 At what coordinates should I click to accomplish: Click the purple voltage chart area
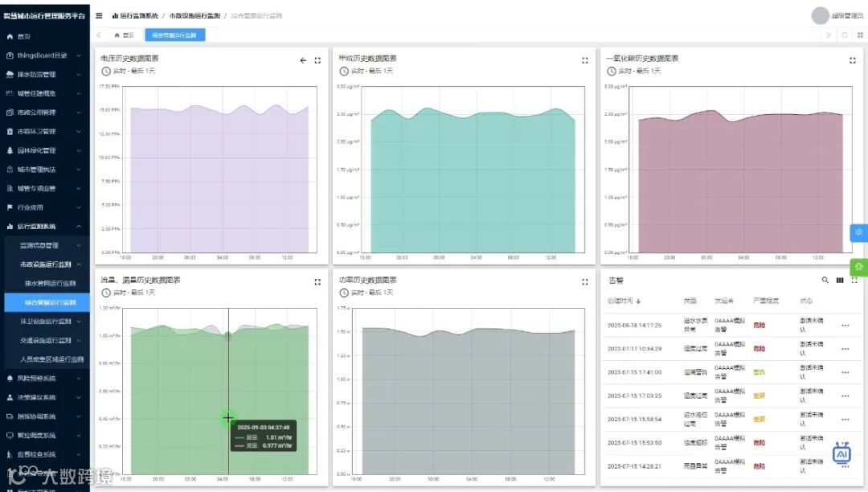click(x=219, y=180)
